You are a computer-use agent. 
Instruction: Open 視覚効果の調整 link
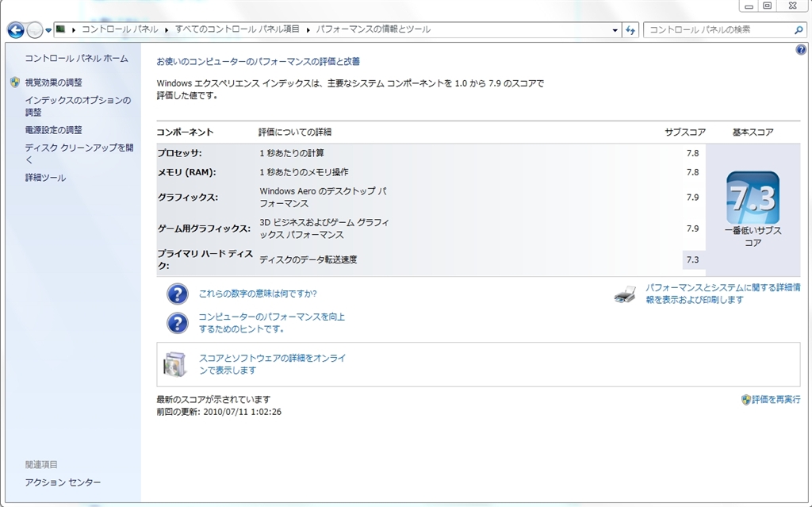[x=53, y=83]
